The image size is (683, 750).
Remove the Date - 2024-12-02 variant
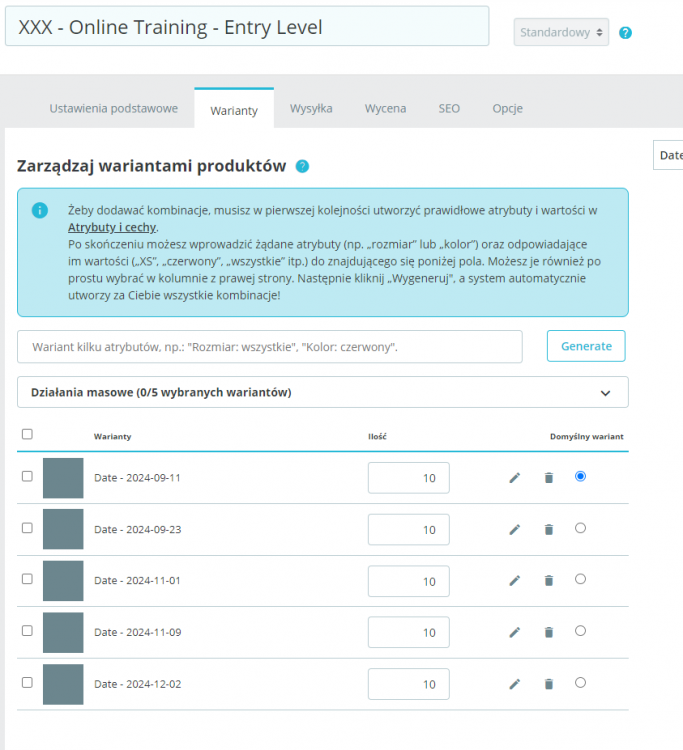click(548, 684)
